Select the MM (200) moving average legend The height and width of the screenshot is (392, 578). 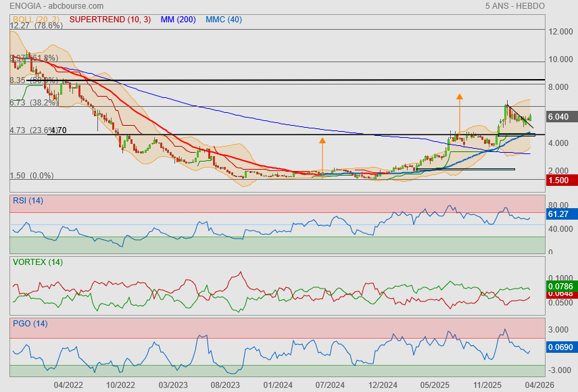point(178,20)
